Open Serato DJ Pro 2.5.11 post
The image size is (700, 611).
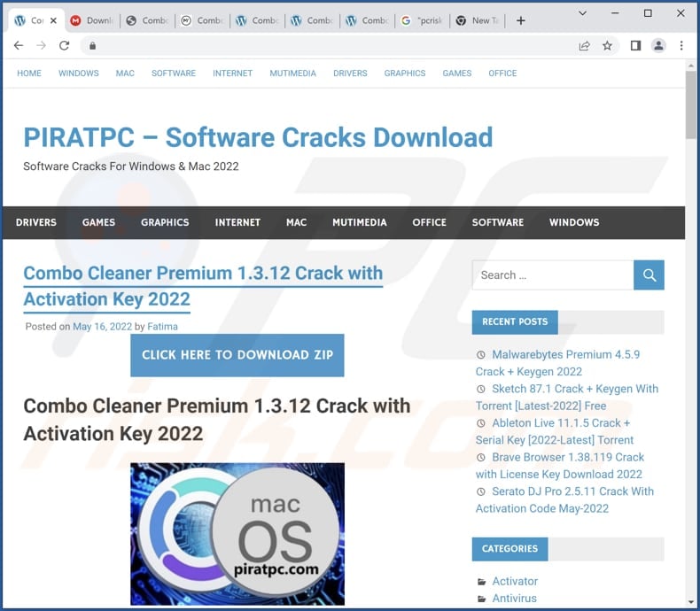click(564, 500)
